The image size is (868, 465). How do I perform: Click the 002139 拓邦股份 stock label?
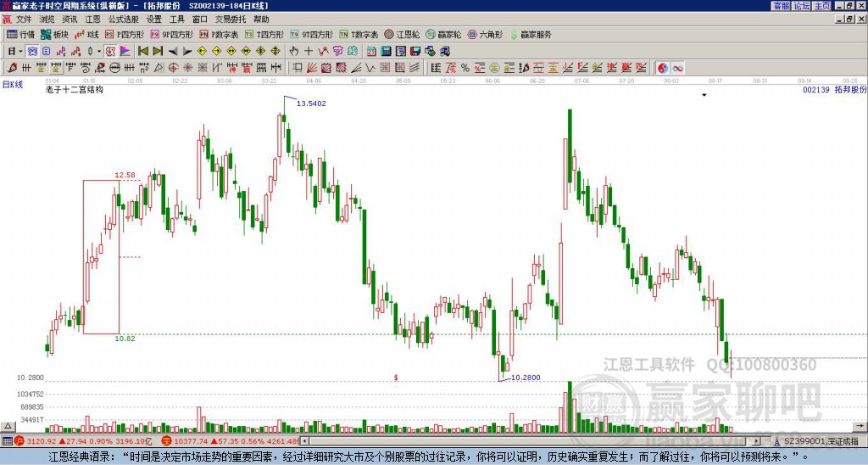835,89
